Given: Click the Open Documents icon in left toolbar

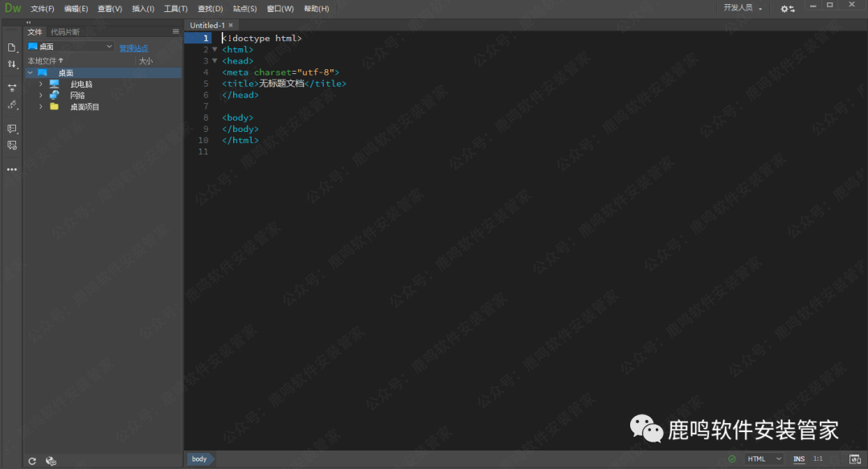Looking at the screenshot, I should 12,47.
